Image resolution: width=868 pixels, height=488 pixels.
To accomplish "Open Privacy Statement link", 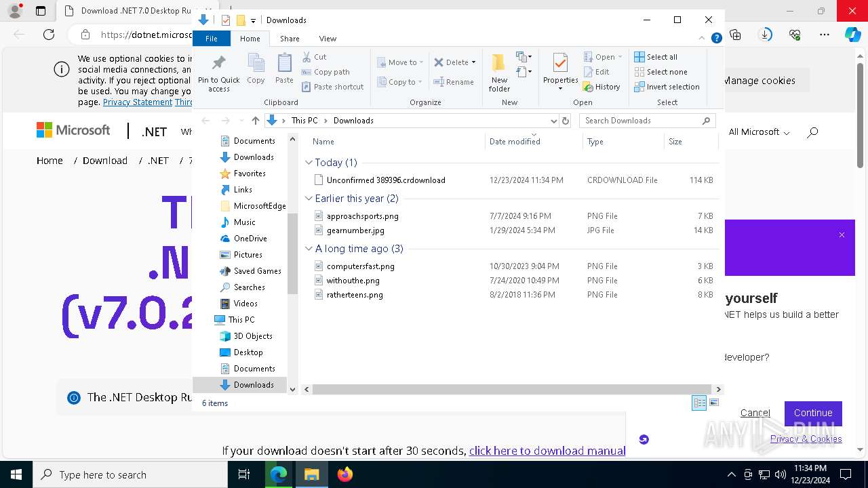I will [x=137, y=102].
